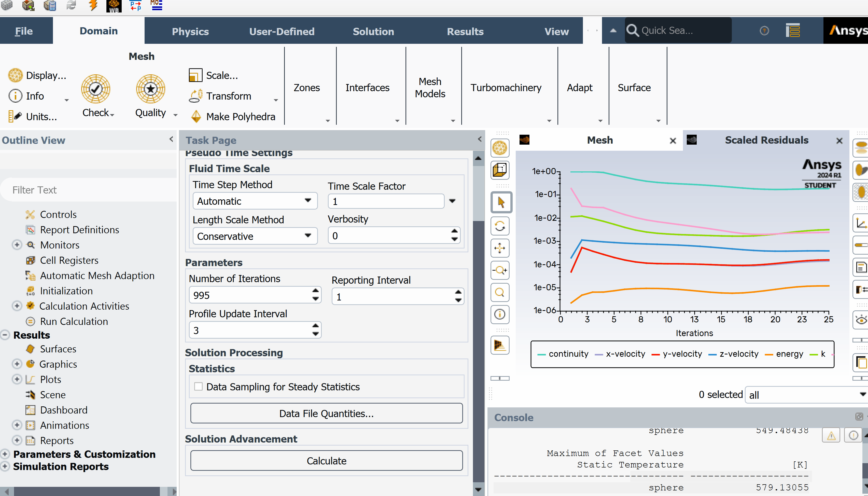Switch to the View ribbon tab
The height and width of the screenshot is (496, 868).
556,31
